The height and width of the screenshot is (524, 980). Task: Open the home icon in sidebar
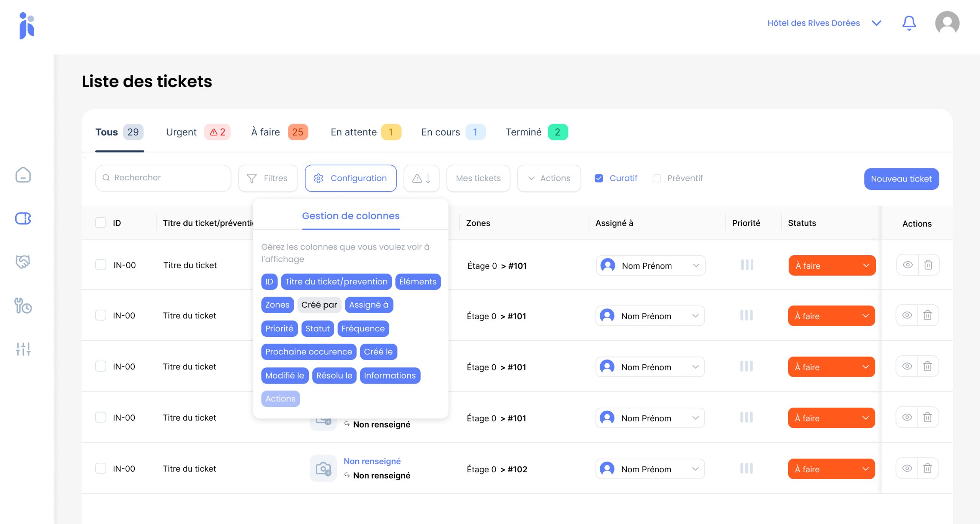click(23, 175)
